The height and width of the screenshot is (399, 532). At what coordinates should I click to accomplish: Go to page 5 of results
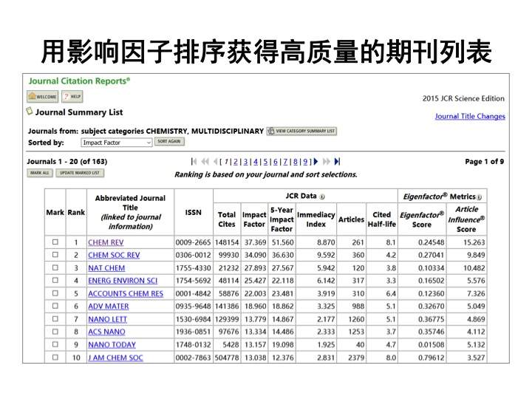pyautogui.click(x=265, y=162)
